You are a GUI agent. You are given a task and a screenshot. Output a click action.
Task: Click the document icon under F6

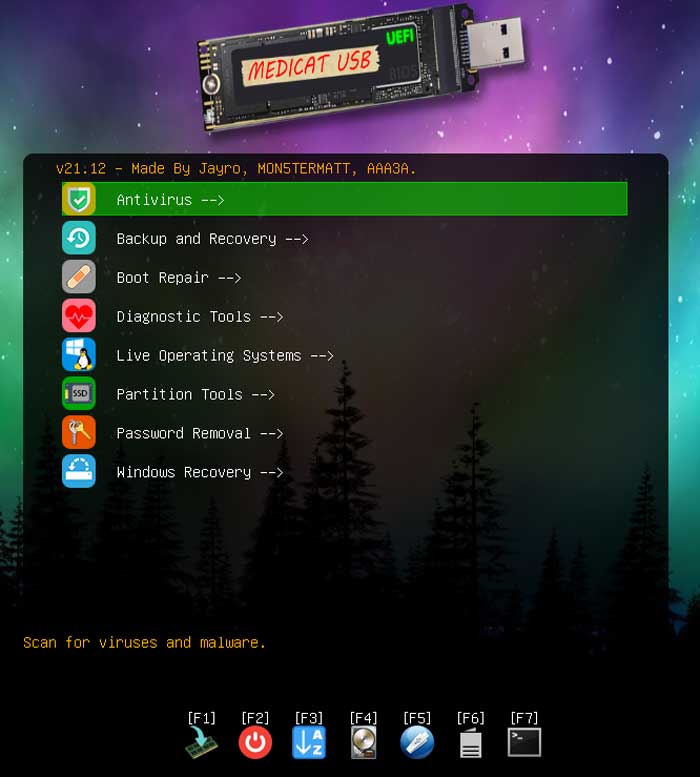[470, 743]
